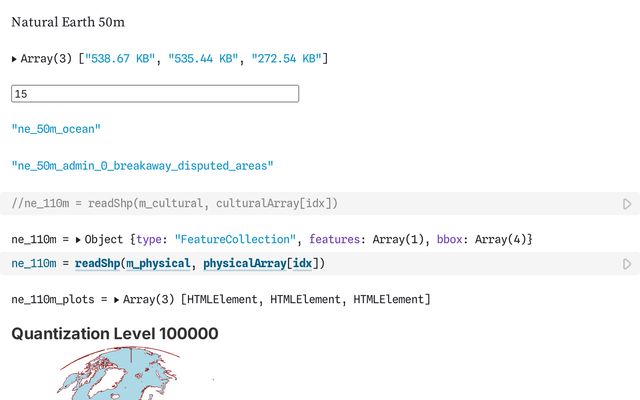Expand the ne_110m Object output
Image resolution: width=640 pixels, height=400 pixels.
point(79,240)
